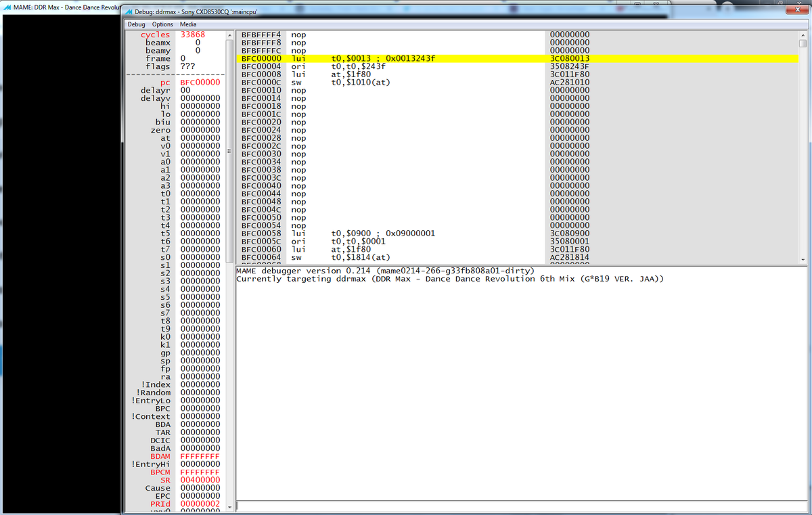Click the biu register row
The height and width of the screenshot is (515, 812).
pos(176,122)
